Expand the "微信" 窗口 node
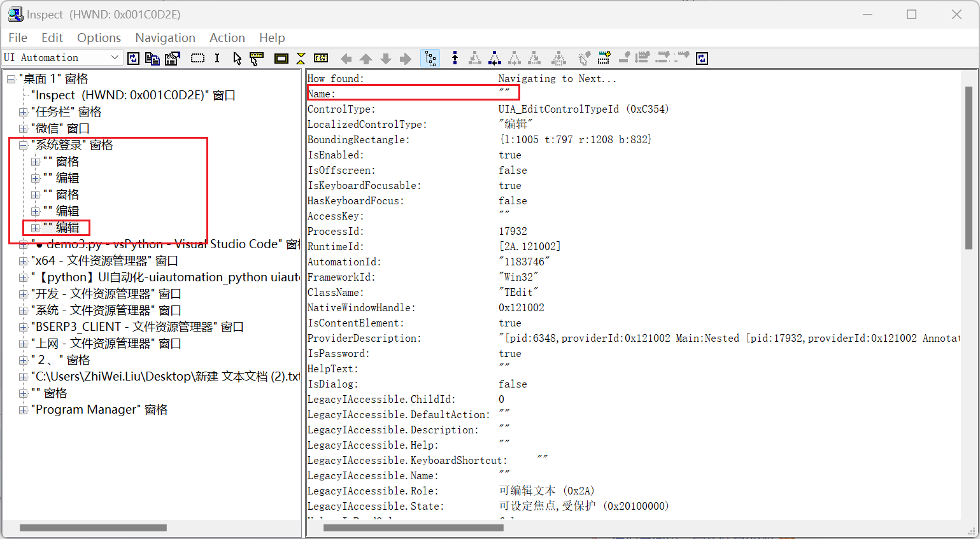This screenshot has width=980, height=539. tap(23, 129)
